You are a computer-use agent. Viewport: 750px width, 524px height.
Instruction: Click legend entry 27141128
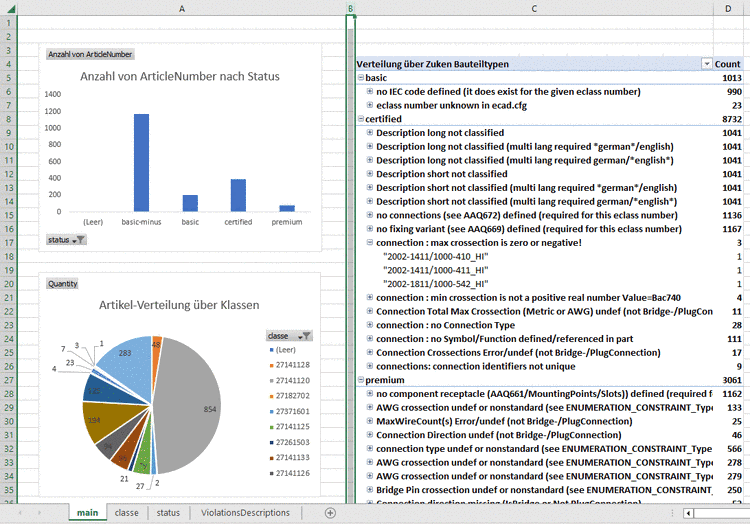(x=290, y=365)
